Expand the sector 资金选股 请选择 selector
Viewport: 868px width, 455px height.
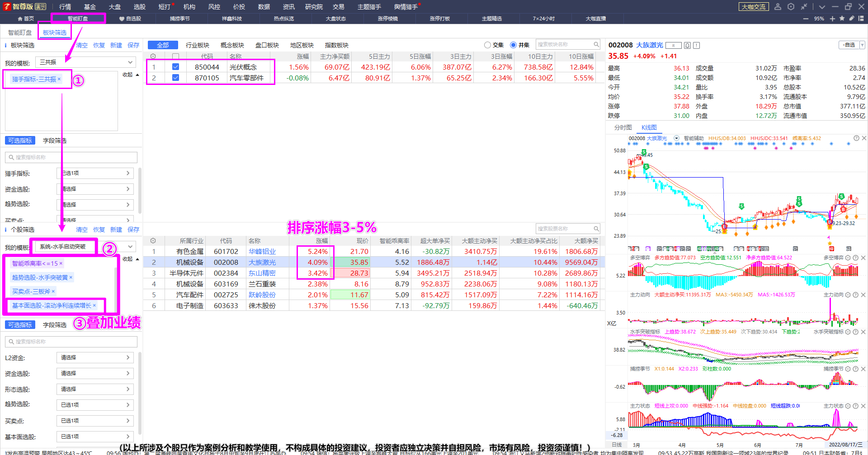pyautogui.click(x=95, y=189)
